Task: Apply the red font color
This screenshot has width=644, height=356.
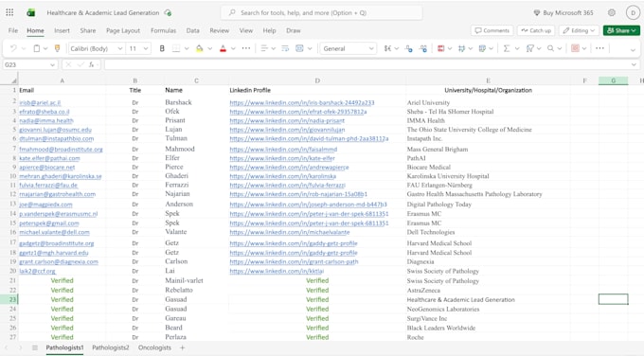Action: [223, 48]
